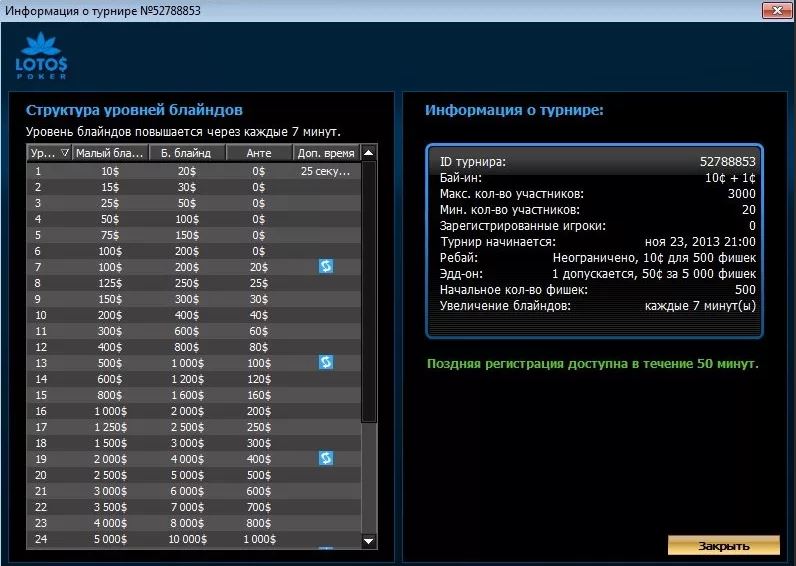Click the blue icon on level 7 row
Viewport: 796px width, 566px height.
pos(326,266)
